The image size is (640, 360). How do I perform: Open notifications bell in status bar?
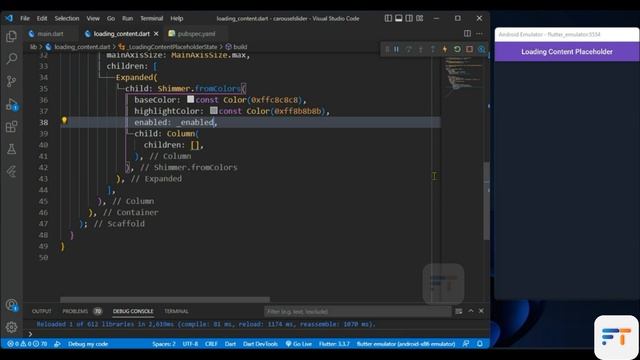click(480, 344)
